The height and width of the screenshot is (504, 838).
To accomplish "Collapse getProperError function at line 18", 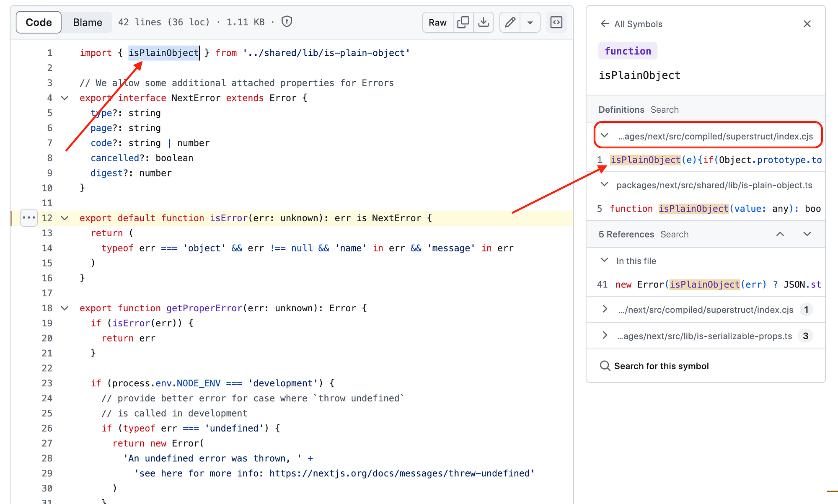I will (x=65, y=308).
